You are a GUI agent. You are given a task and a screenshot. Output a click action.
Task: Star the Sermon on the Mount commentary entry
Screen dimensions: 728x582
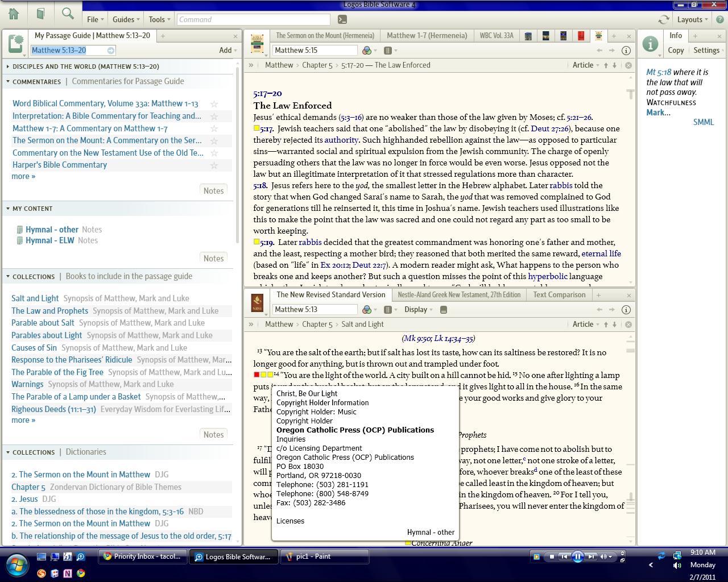tap(214, 140)
